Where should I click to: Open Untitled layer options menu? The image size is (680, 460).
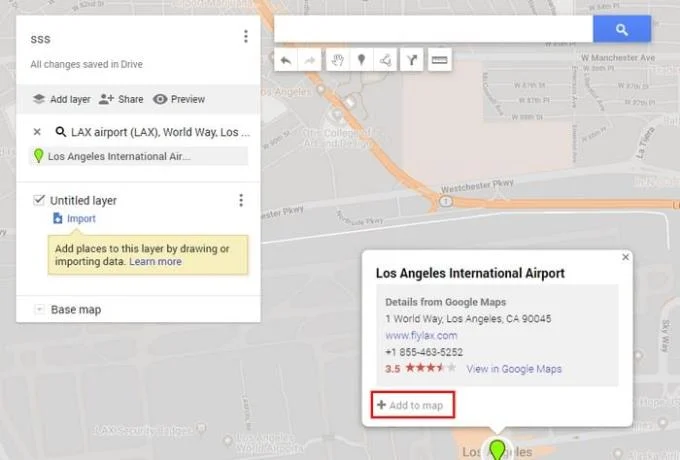[241, 200]
